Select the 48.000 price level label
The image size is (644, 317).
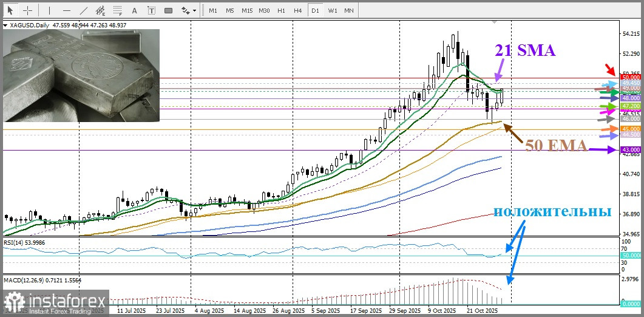(631, 98)
